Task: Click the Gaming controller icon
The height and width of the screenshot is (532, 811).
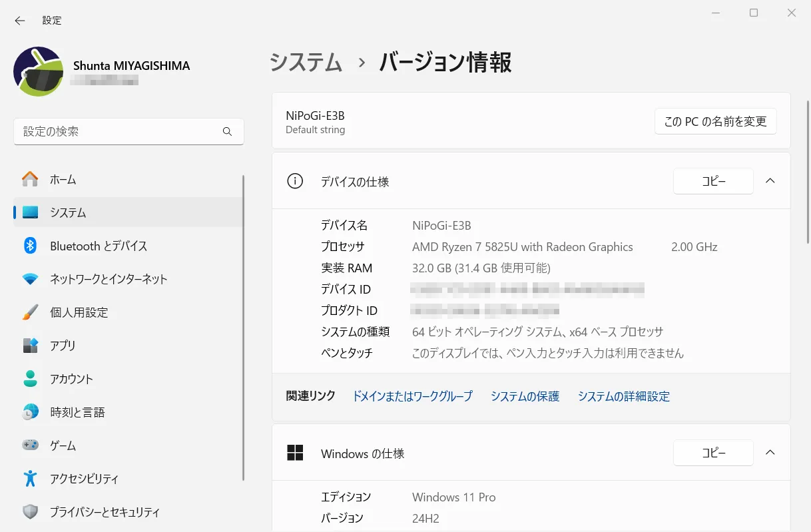Action: [x=30, y=445]
